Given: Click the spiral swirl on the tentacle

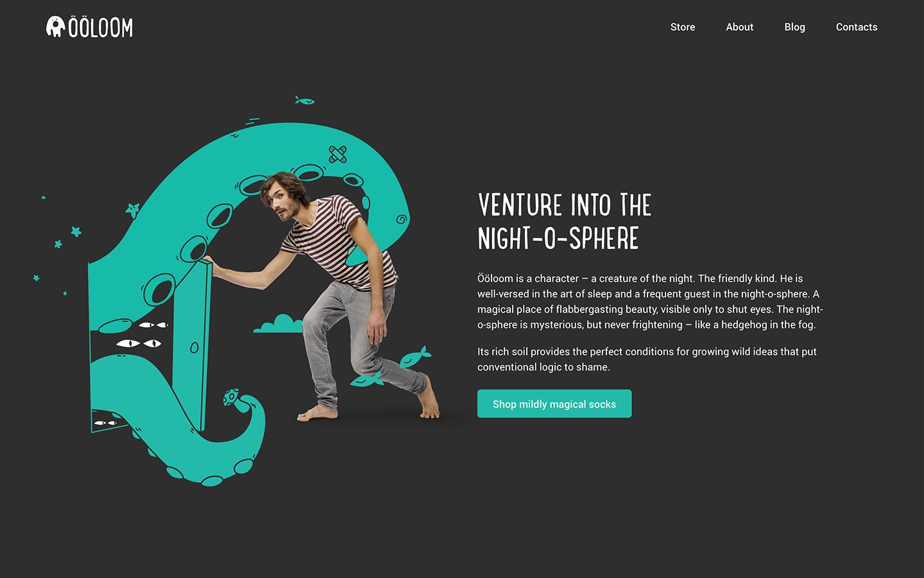Looking at the screenshot, I should [x=402, y=219].
